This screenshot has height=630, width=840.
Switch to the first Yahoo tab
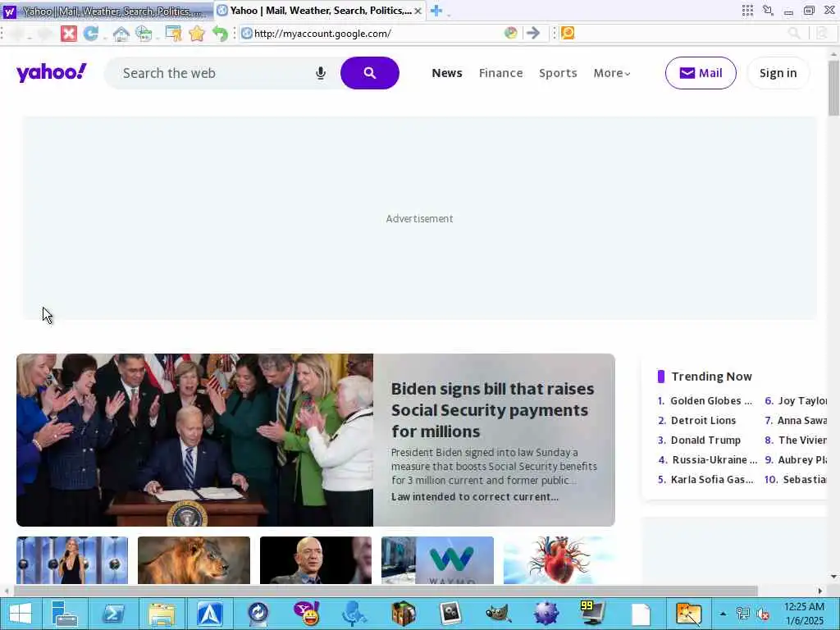point(106,11)
